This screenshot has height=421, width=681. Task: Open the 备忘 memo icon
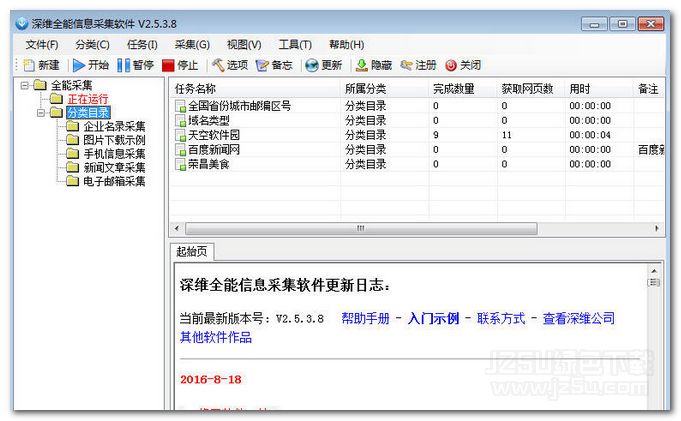262,65
